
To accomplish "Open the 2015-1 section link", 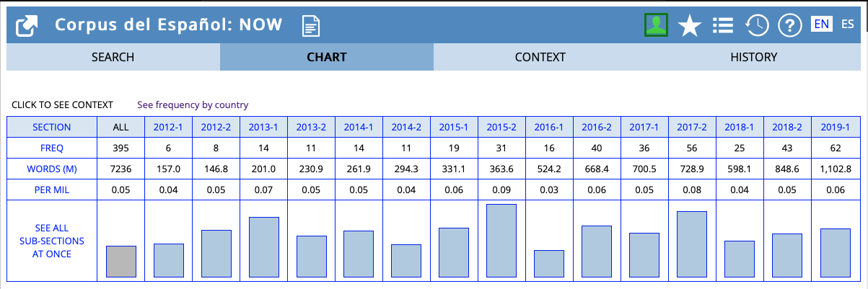I will (454, 127).
